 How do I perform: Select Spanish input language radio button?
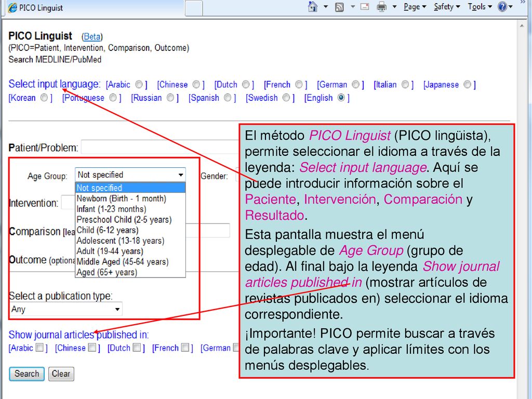pyautogui.click(x=228, y=98)
